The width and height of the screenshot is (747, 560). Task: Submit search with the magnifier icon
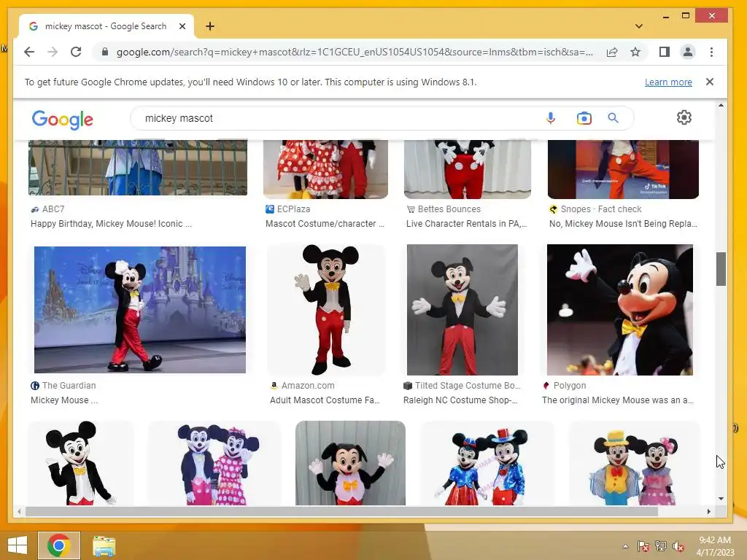[x=613, y=118]
